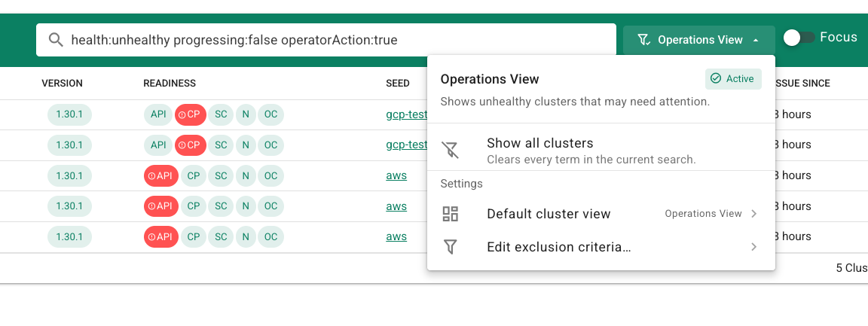Screen dimensions: 868x326
Task: Open the gcp-test seed link in second row
Action: [407, 145]
